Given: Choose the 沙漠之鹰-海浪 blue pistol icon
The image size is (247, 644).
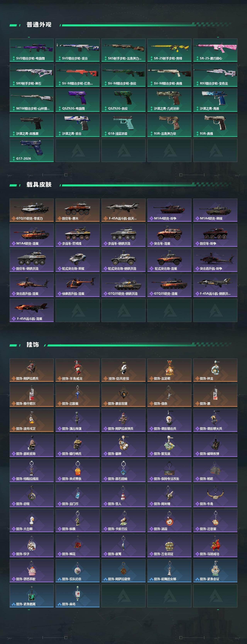Looking at the screenshot, I should (x=215, y=100).
